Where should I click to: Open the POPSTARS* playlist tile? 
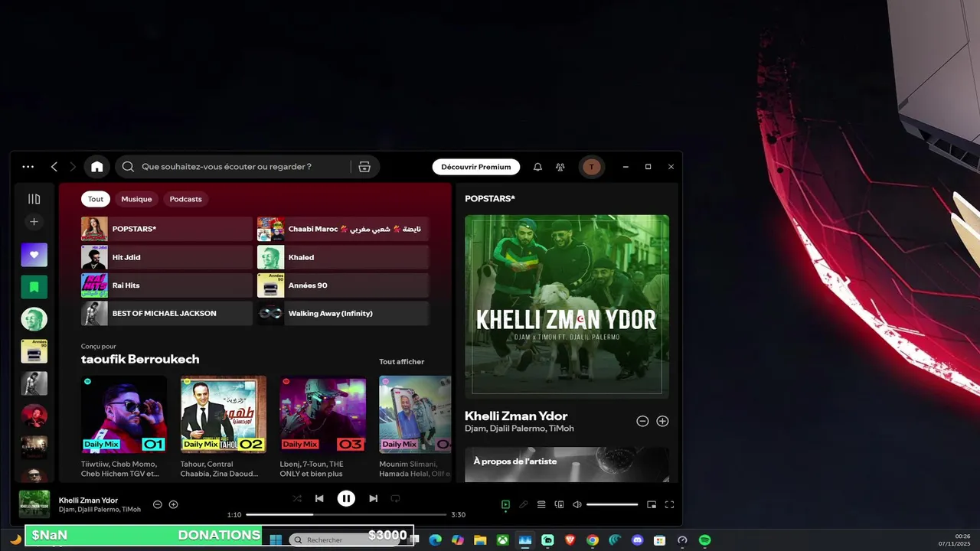point(167,229)
